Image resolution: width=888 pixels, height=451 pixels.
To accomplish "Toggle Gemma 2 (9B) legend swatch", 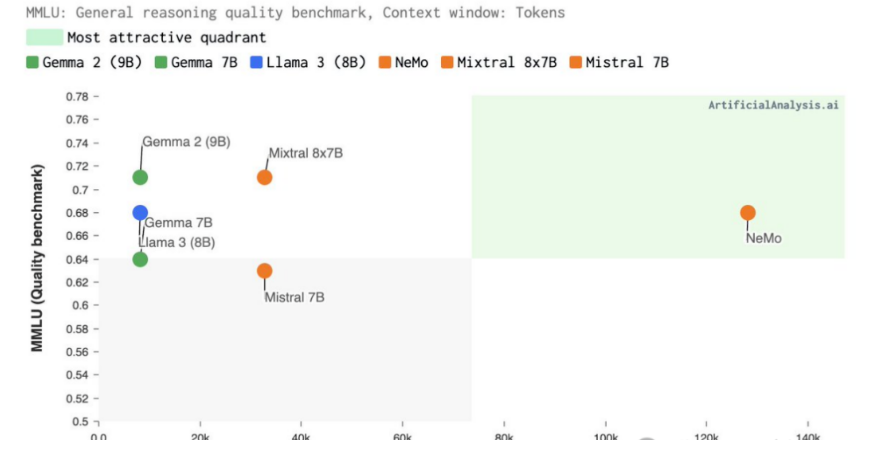I will coord(32,62).
